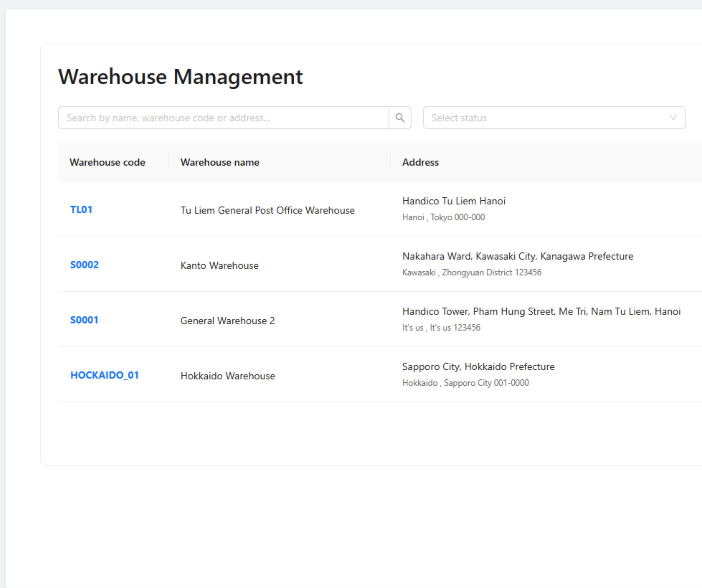This screenshot has height=588, width=702.
Task: Open warehouse code HOCKAIDO_01 link
Action: 104,375
